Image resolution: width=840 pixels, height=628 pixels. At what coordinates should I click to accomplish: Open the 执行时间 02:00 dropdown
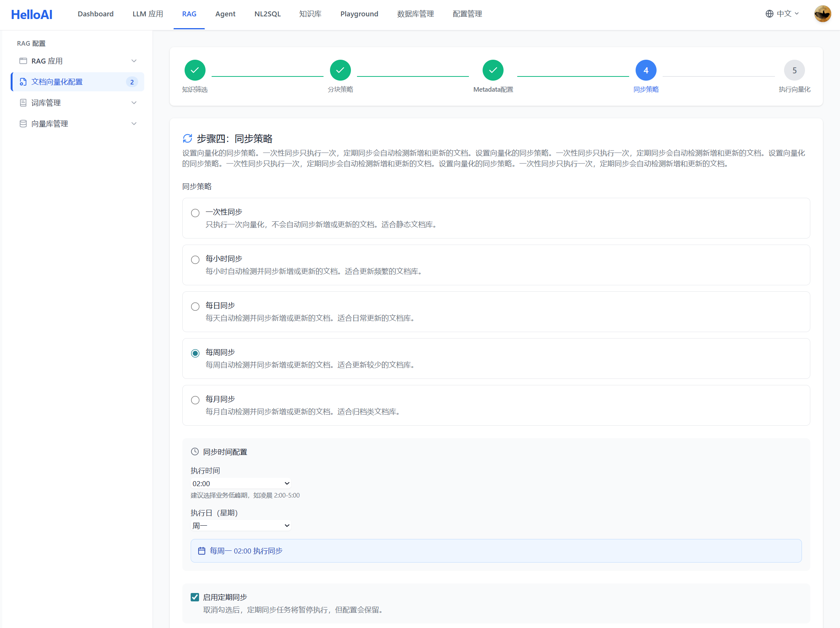tap(241, 483)
